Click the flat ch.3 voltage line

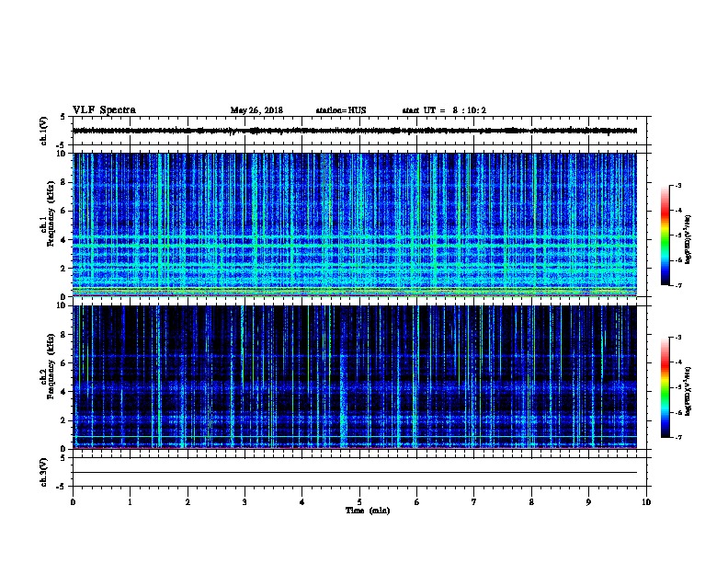click(x=355, y=473)
